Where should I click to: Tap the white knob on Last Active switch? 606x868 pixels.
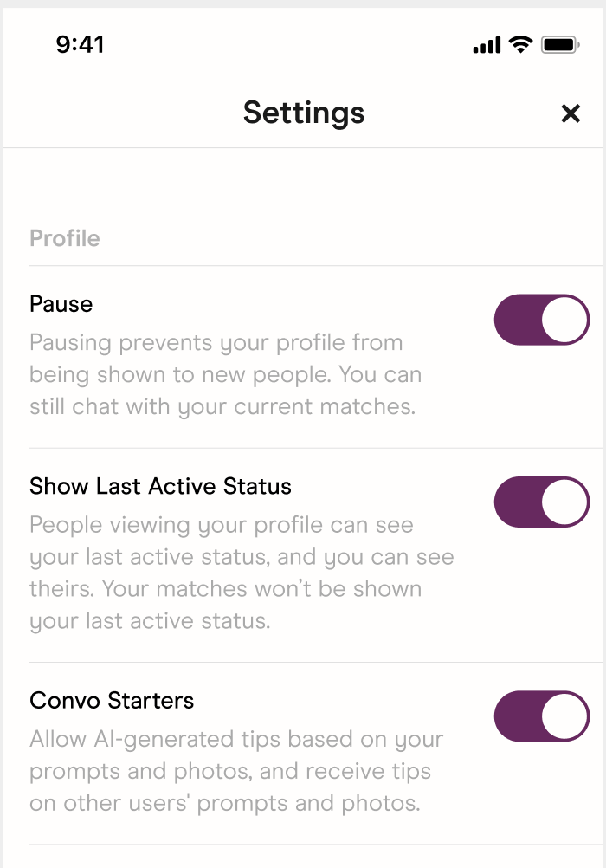pos(564,502)
